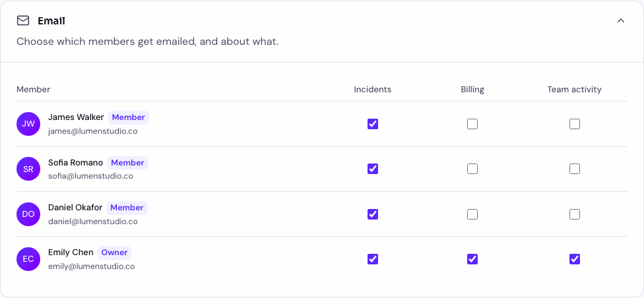Click james@lumenstudio.co email address
Viewport: 644px width, 298px height.
[93, 131]
